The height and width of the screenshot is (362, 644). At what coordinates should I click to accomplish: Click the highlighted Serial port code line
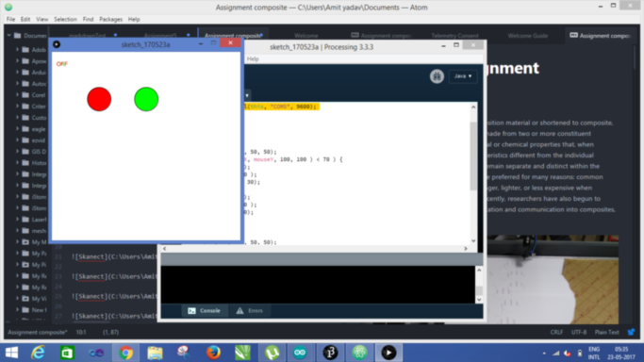click(281, 107)
